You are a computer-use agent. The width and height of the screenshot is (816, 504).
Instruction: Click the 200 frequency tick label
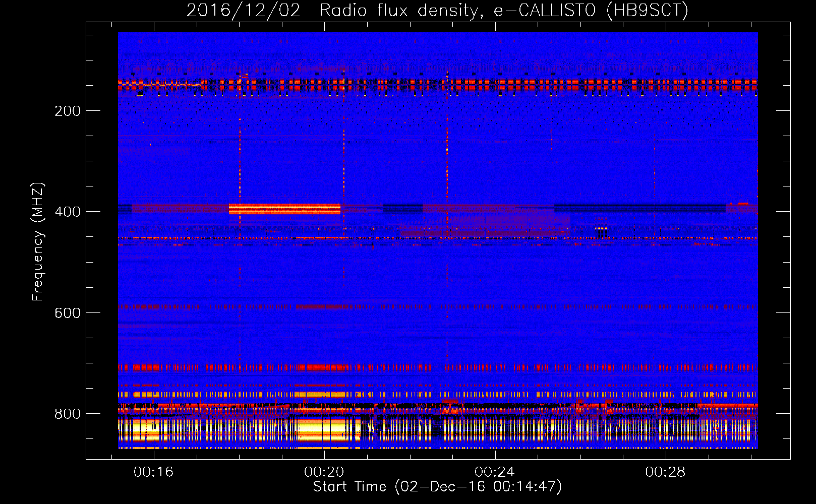click(68, 111)
